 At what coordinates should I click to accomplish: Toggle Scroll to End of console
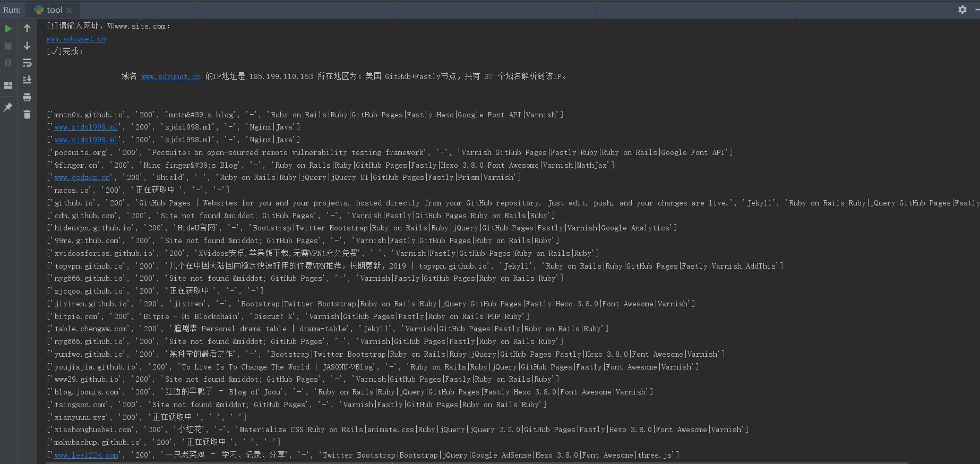[x=27, y=80]
